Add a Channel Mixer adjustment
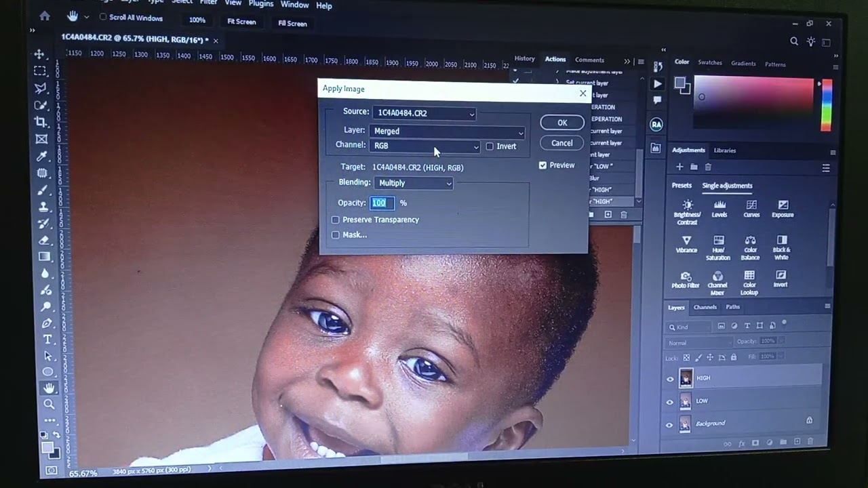 717,283
